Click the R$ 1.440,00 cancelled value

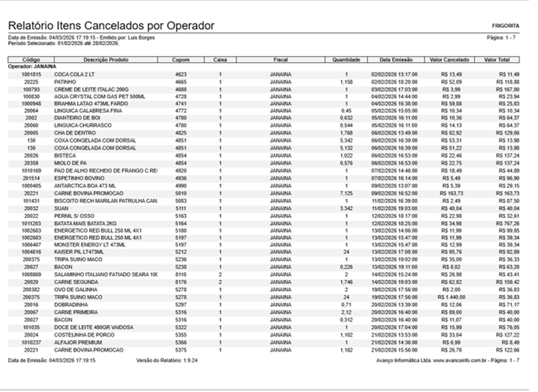pyautogui.click(x=452, y=298)
